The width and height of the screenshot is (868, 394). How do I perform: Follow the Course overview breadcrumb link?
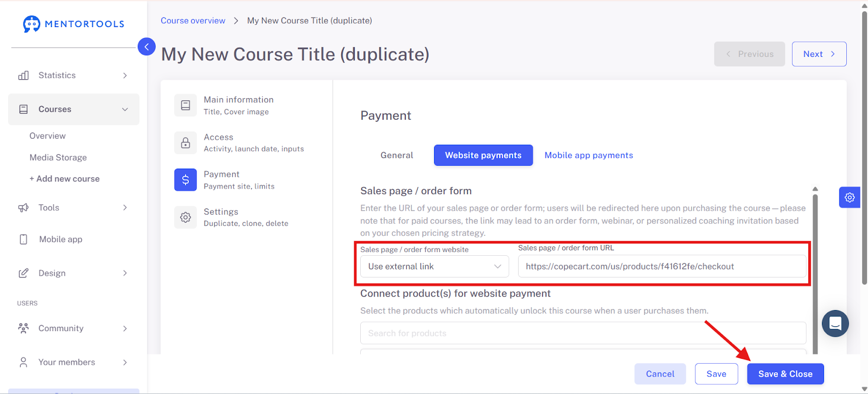pos(193,21)
